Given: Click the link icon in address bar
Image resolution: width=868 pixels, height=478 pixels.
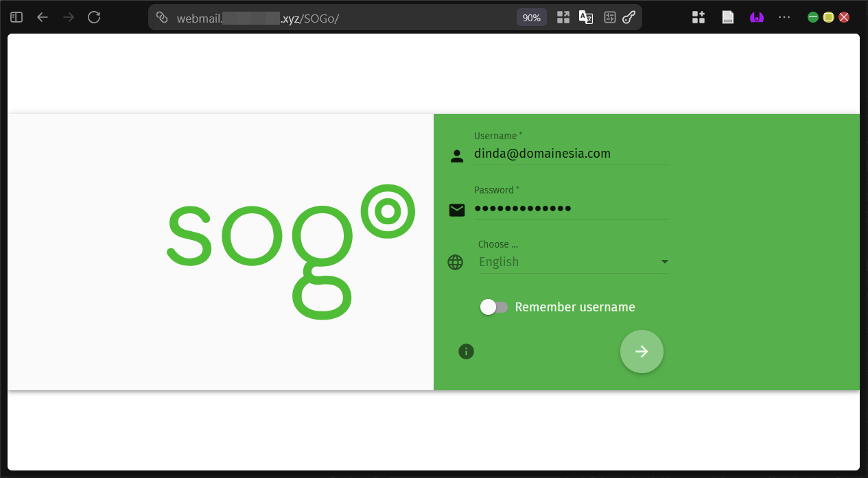Looking at the screenshot, I should pos(162,17).
